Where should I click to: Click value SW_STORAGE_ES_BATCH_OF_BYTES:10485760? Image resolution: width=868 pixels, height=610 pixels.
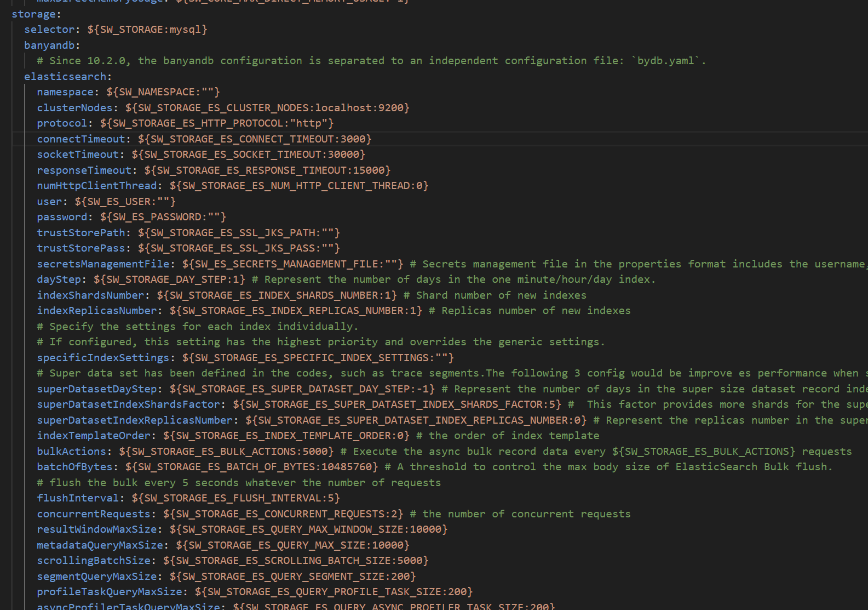[x=251, y=467]
